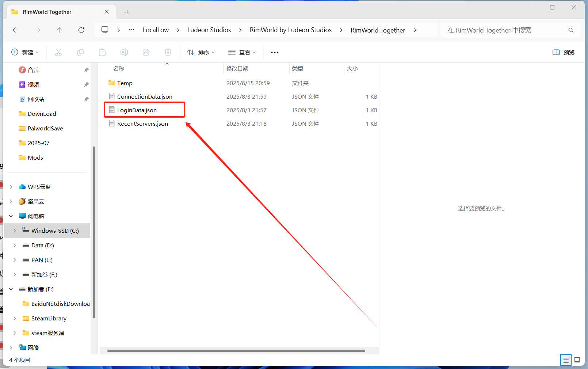Click the Paste clipboard icon

pyautogui.click(x=102, y=52)
